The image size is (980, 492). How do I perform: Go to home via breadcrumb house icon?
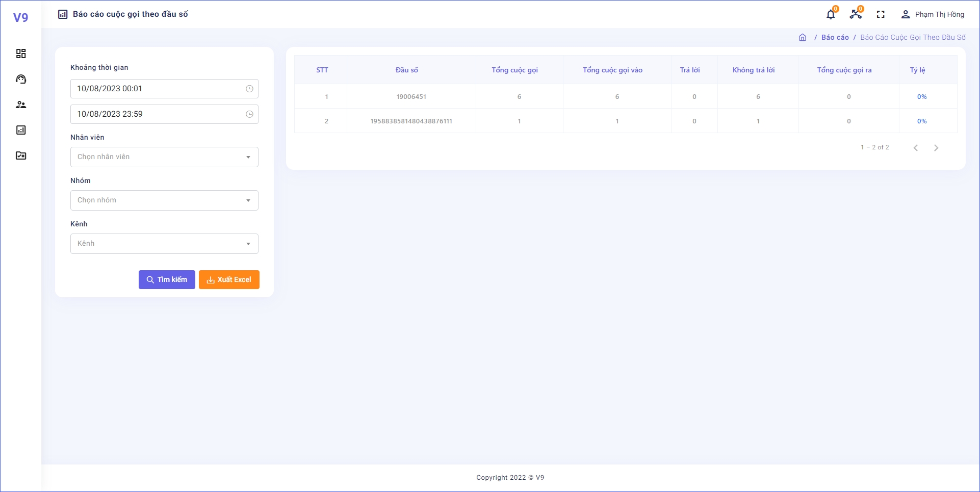pos(803,37)
